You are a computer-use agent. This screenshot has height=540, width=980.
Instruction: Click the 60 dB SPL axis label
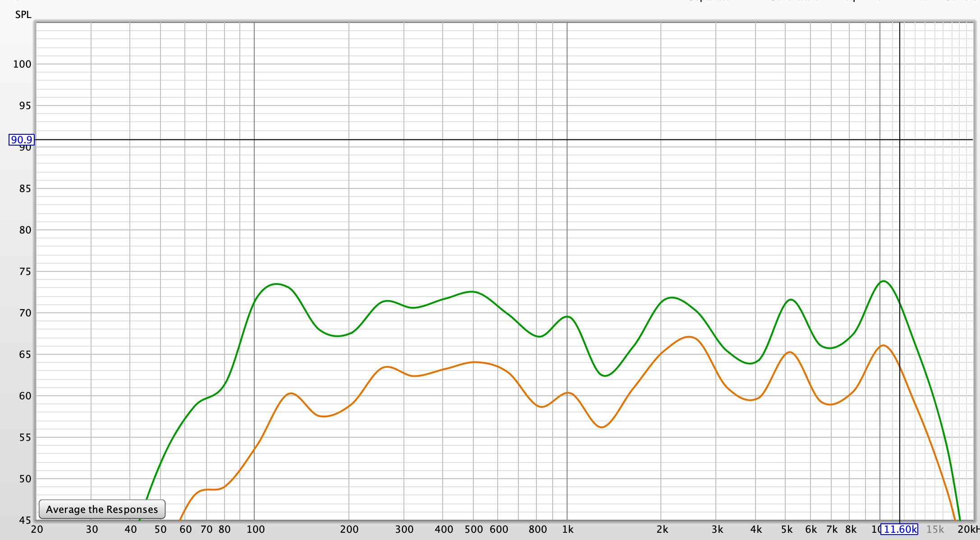click(25, 396)
